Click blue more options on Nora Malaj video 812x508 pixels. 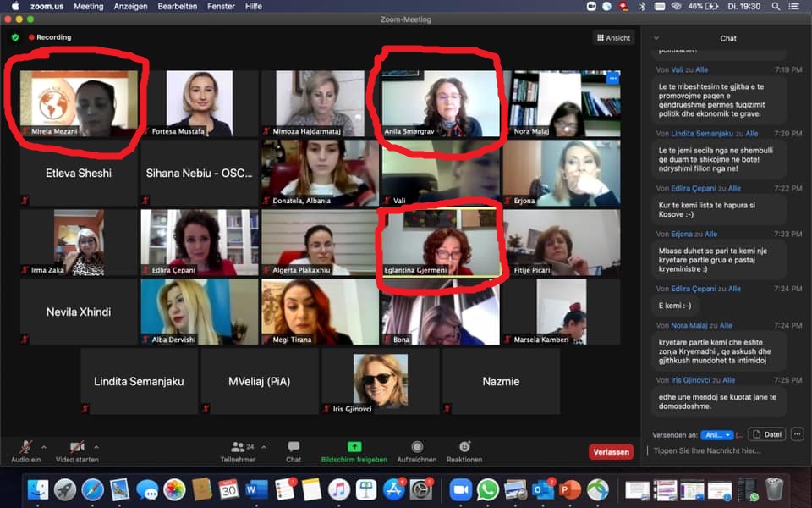[612, 79]
